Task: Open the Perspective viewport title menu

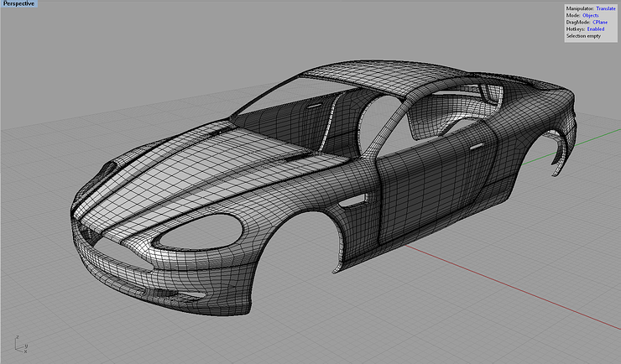Action: [19, 3]
